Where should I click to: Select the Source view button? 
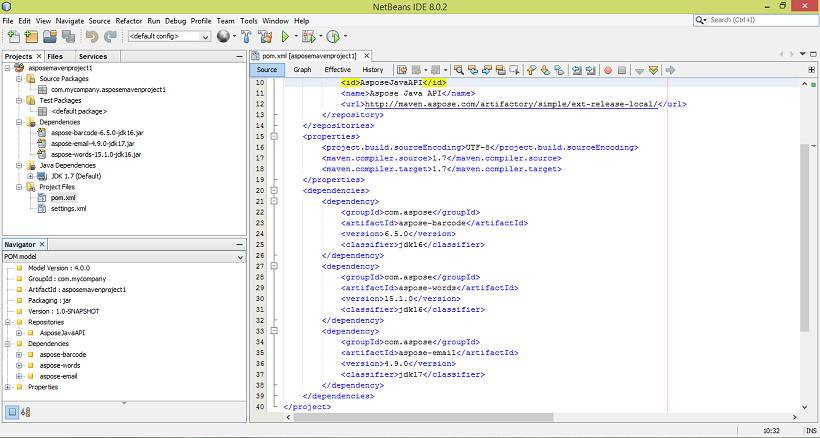267,70
